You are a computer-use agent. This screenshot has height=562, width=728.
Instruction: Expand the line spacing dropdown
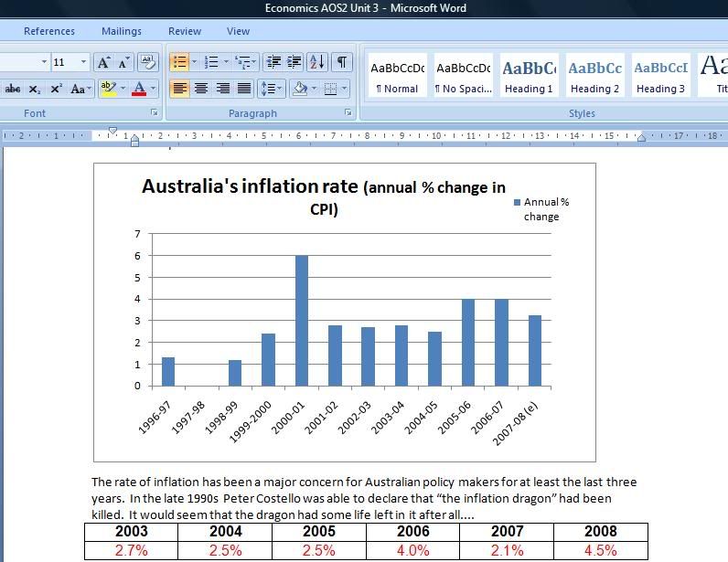[x=281, y=89]
